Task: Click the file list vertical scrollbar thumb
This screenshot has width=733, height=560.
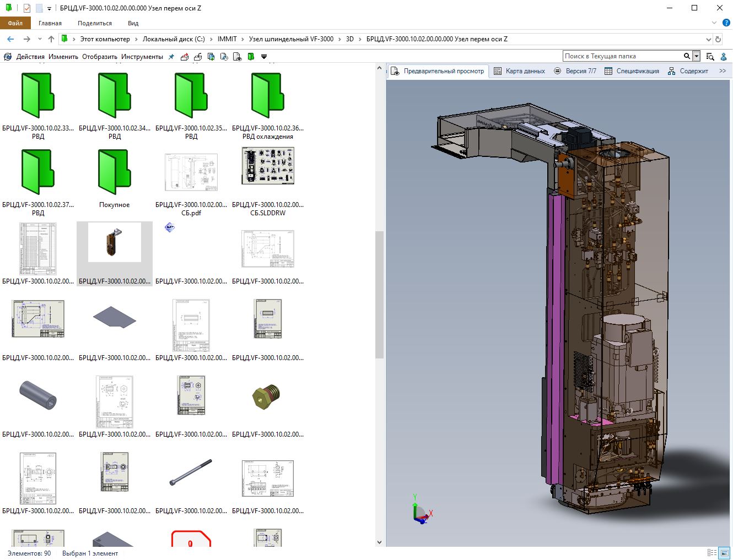Action: (379, 295)
